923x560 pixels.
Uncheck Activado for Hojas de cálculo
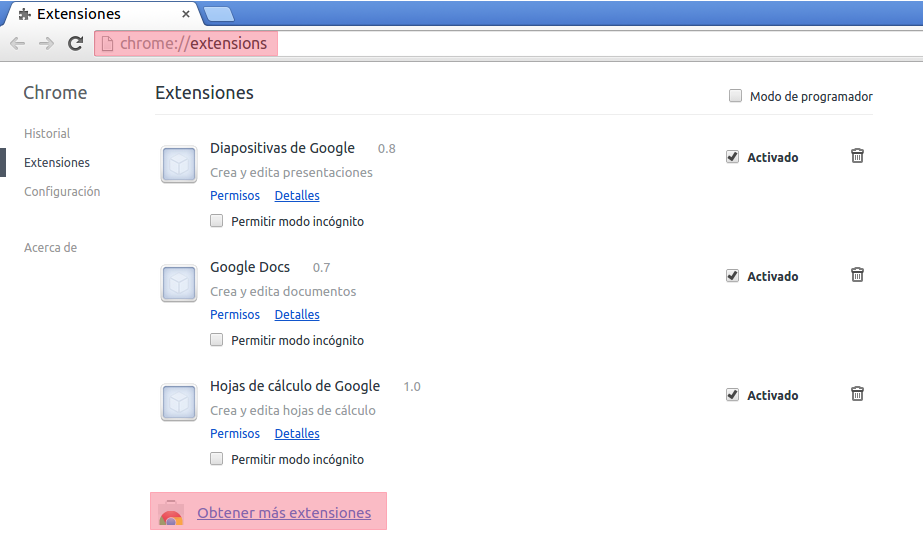coord(732,395)
